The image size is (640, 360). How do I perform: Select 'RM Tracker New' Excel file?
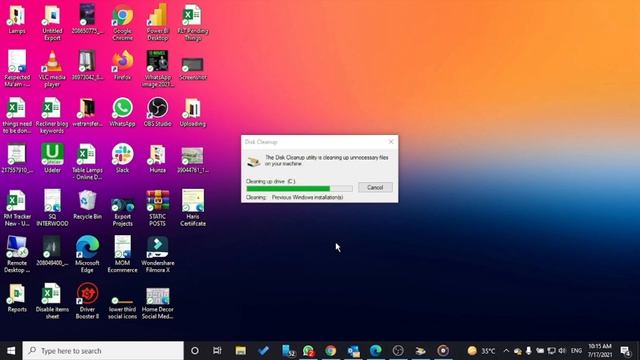[17, 208]
